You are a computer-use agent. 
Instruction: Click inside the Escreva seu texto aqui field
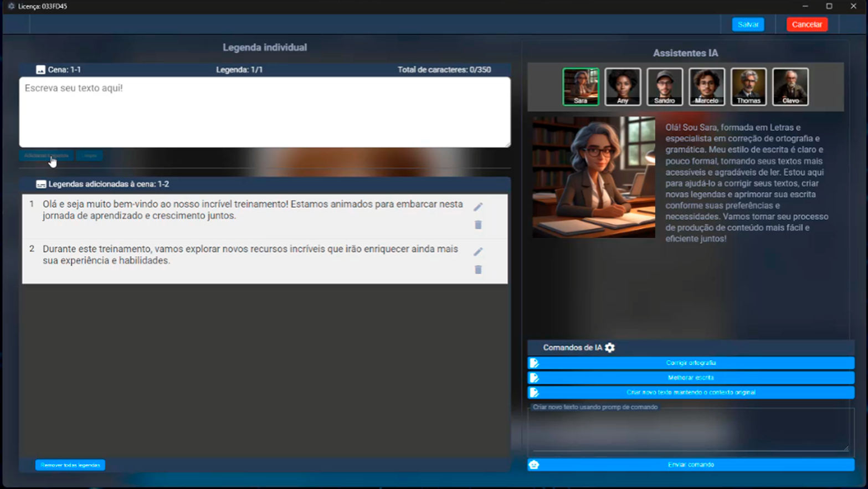click(264, 111)
